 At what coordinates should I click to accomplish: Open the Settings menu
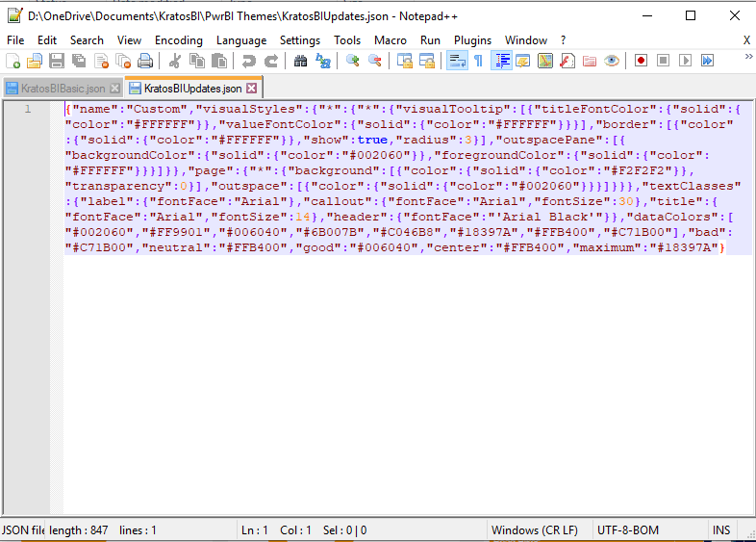point(300,40)
